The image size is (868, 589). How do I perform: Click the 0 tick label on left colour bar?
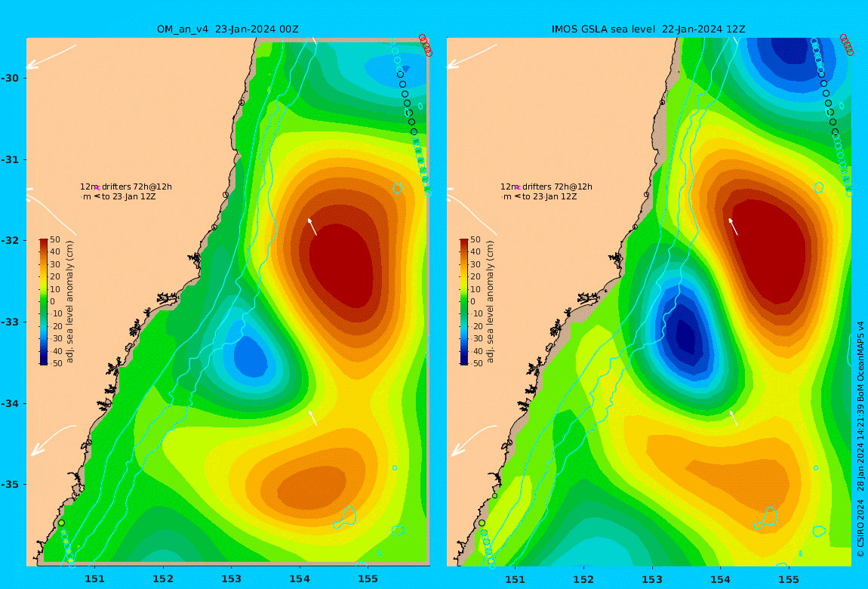(x=53, y=302)
